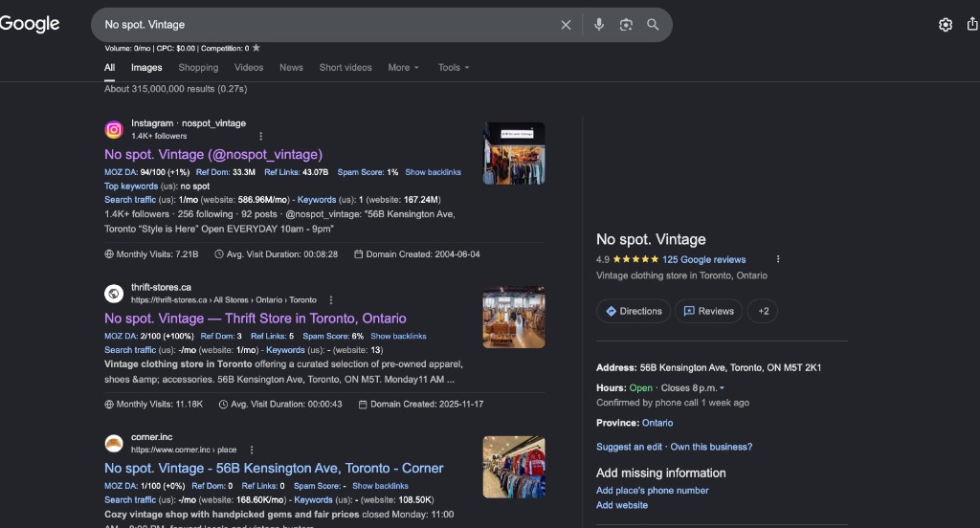980x528 pixels.
Task: Click Search traffic link in Instagram result
Action: [130, 200]
